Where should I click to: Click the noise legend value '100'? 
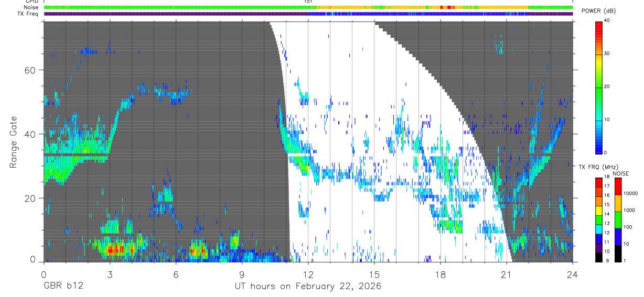click(x=629, y=227)
